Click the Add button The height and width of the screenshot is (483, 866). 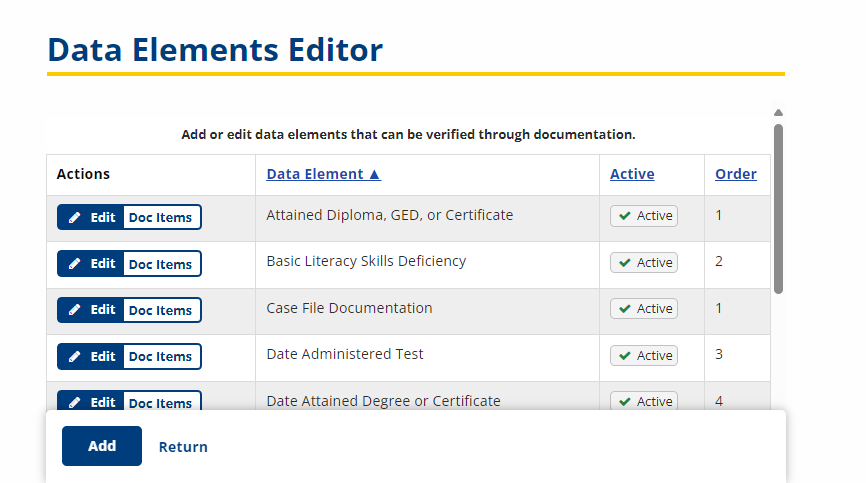(x=102, y=446)
